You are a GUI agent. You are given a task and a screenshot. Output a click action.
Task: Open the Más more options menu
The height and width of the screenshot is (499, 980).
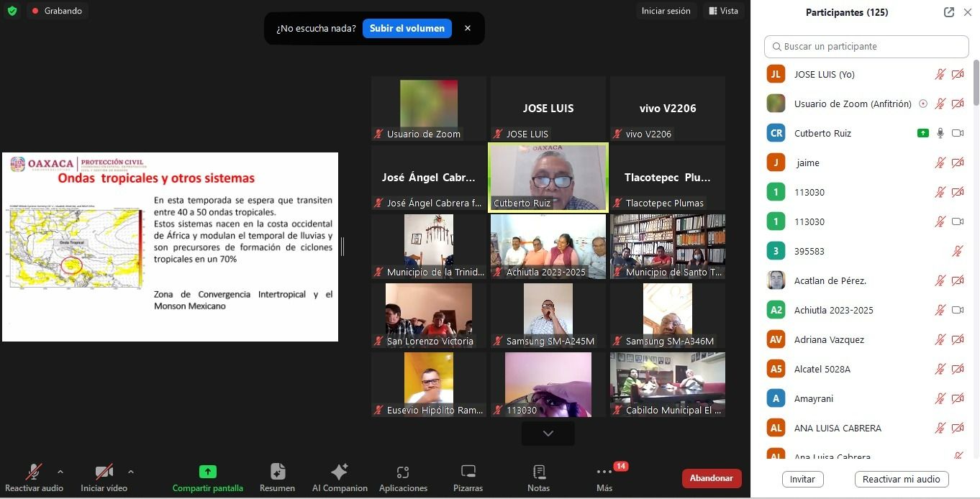click(604, 472)
